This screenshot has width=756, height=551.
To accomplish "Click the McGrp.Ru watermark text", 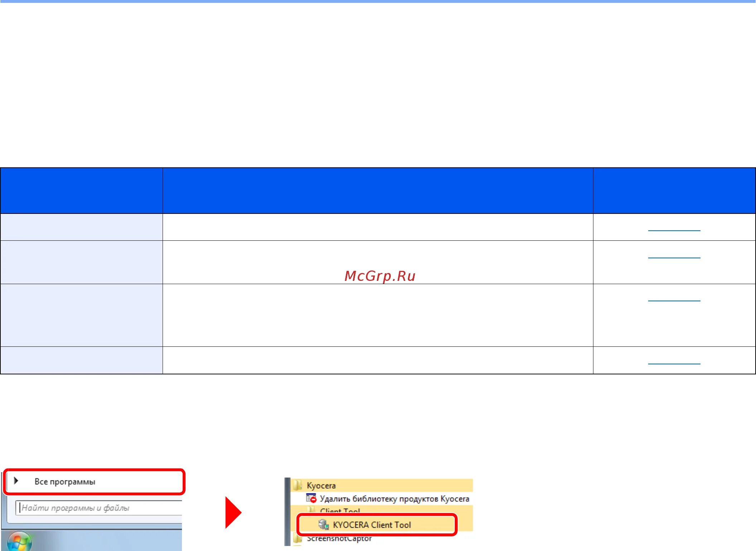I will (380, 276).
